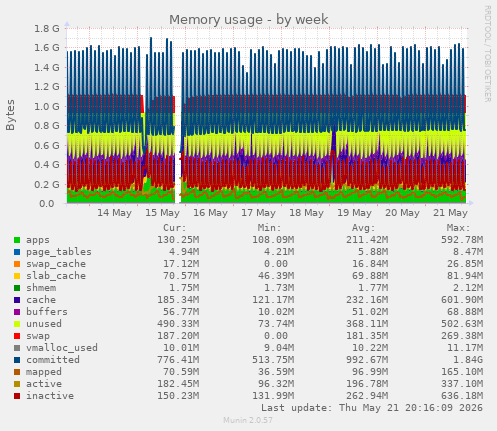Click the 'apps' legend label
The height and width of the screenshot is (431, 497).
(x=38, y=240)
